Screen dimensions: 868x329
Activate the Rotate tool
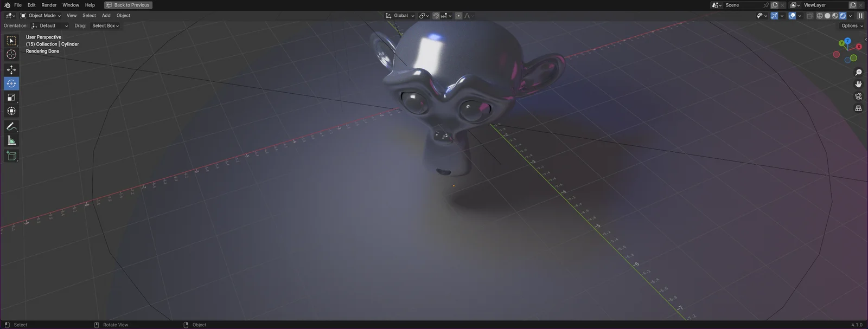pos(11,83)
